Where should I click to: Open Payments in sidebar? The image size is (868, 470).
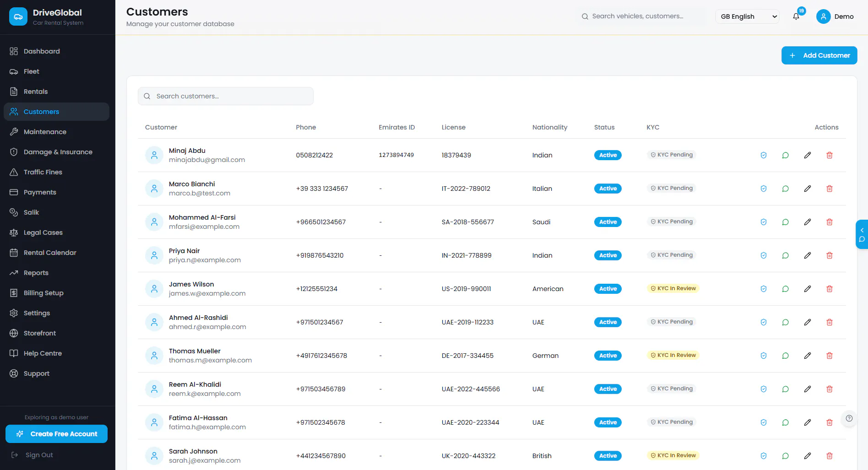(x=56, y=192)
